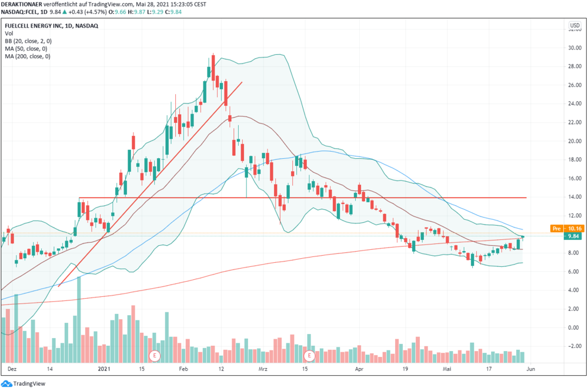Click the earnings E marker at mid-March

click(x=309, y=355)
